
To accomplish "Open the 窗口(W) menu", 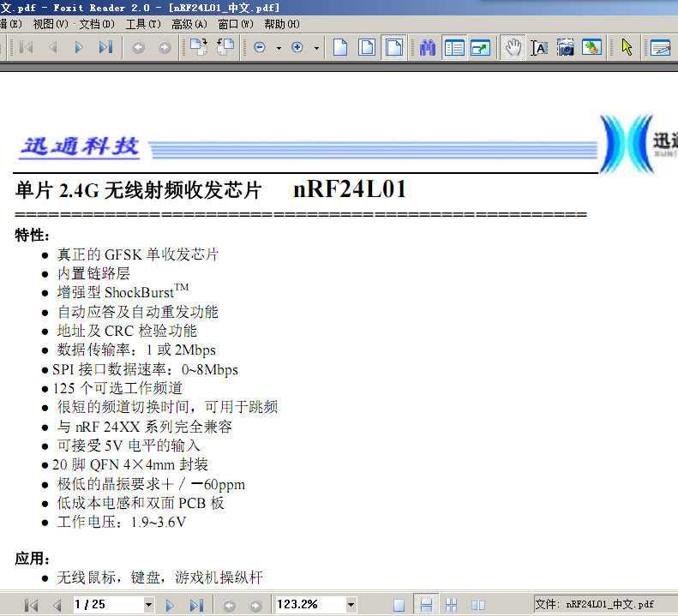I will 236,24.
